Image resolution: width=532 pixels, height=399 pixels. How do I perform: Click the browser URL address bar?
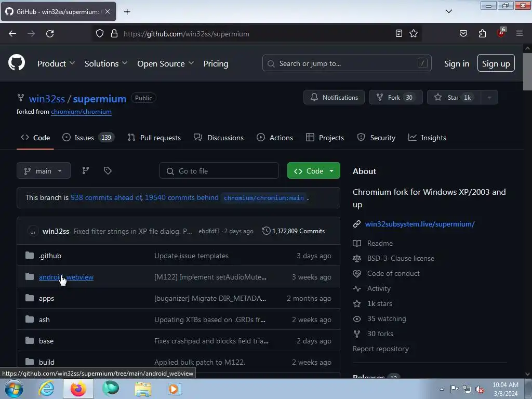257,34
